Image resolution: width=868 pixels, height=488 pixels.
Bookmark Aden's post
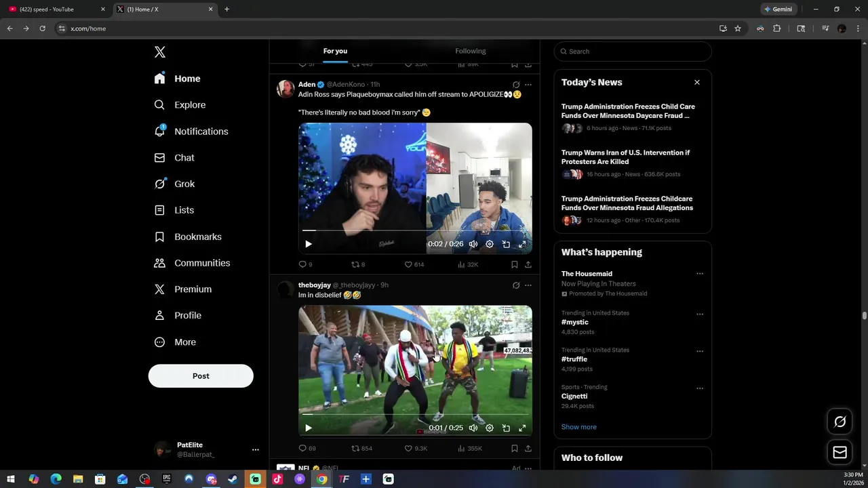click(x=515, y=264)
